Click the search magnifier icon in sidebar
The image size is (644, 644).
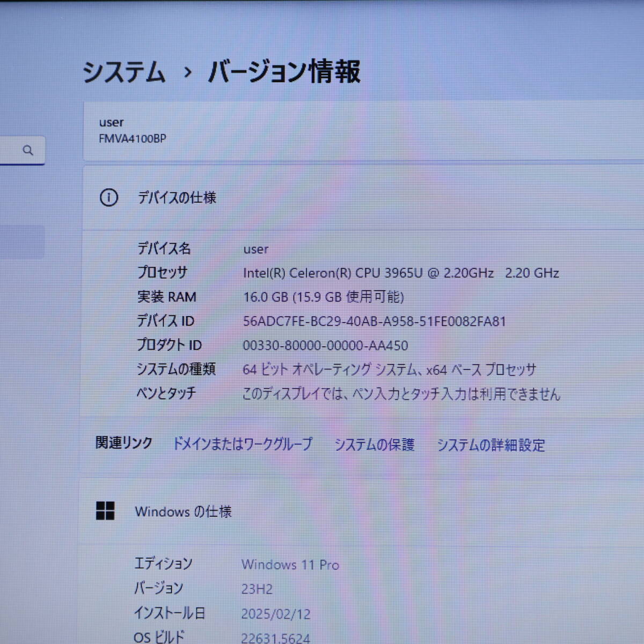click(28, 150)
